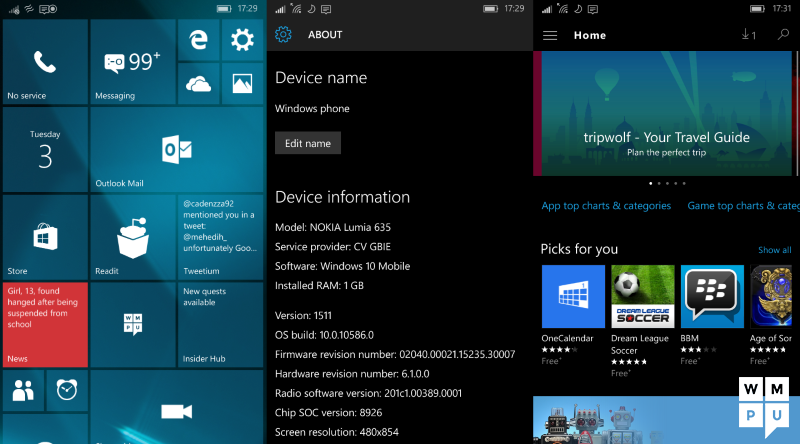Image resolution: width=800 pixels, height=444 pixels.
Task: Open the Insider Hub tile
Action: (x=221, y=325)
